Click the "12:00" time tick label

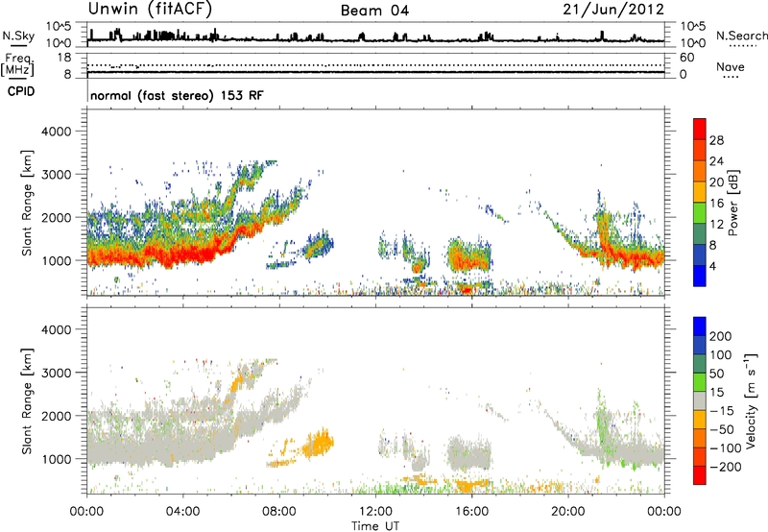tap(375, 512)
